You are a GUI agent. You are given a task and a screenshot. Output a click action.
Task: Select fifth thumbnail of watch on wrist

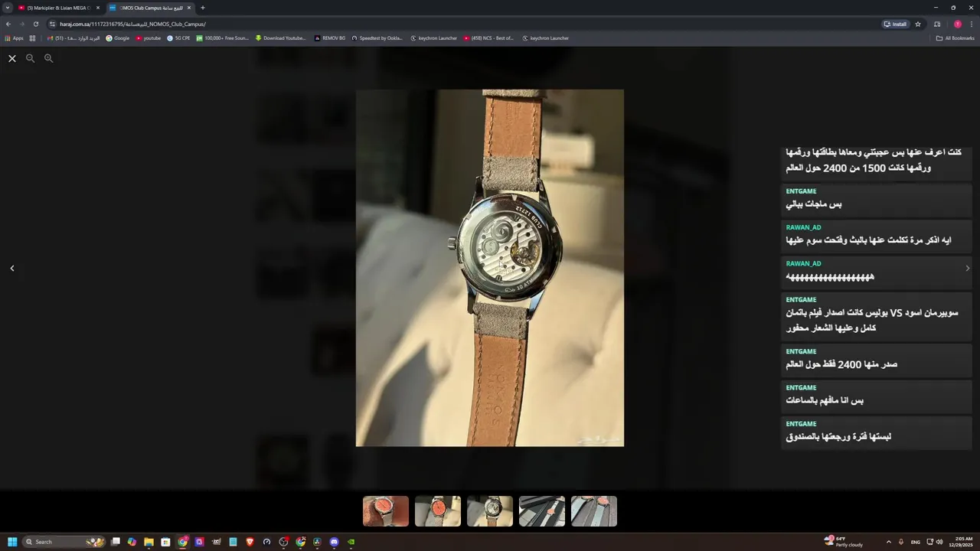point(594,511)
